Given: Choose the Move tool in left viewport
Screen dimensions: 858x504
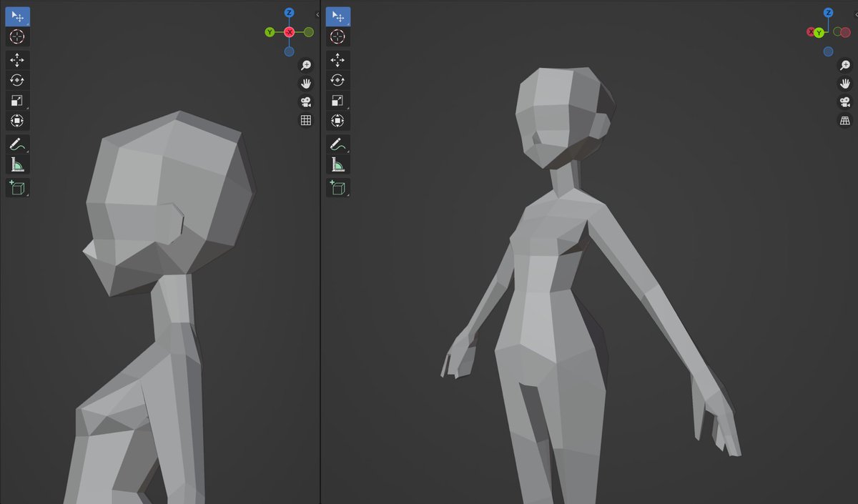Looking at the screenshot, I should pyautogui.click(x=18, y=61).
